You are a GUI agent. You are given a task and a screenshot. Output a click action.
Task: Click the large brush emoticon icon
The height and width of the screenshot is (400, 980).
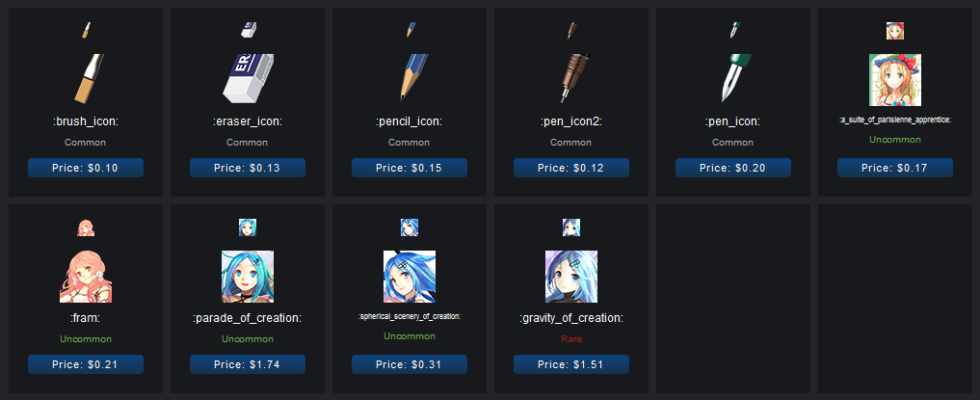[x=86, y=79]
